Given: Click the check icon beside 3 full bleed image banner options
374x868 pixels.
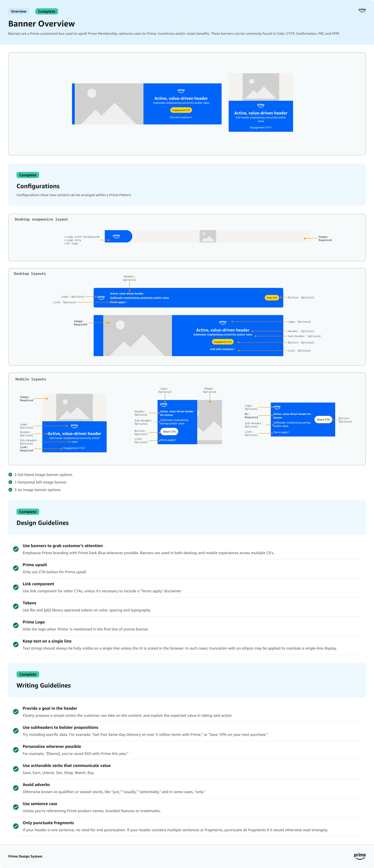Looking at the screenshot, I should [10, 474].
